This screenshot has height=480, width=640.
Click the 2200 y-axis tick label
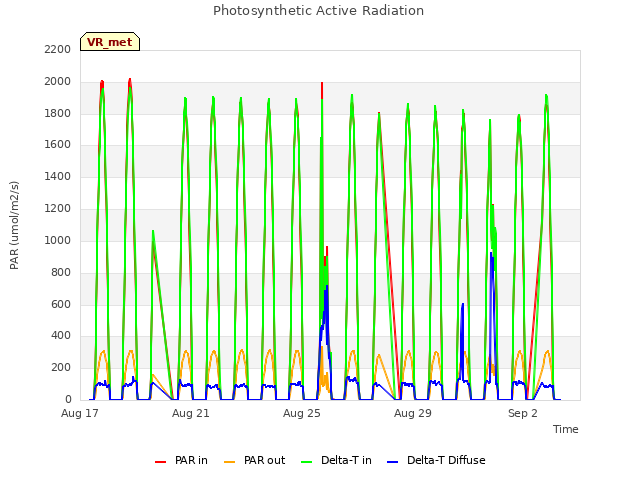pyautogui.click(x=58, y=49)
